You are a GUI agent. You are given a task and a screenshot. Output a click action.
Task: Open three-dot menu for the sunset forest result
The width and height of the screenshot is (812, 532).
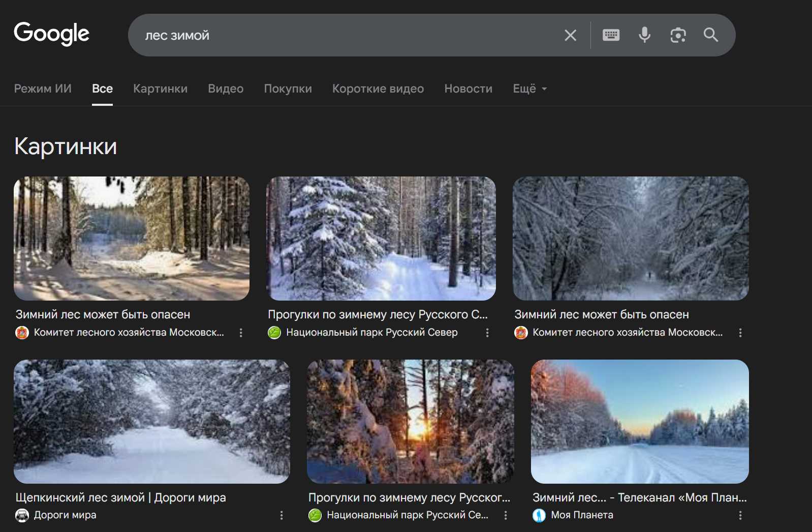(x=506, y=515)
